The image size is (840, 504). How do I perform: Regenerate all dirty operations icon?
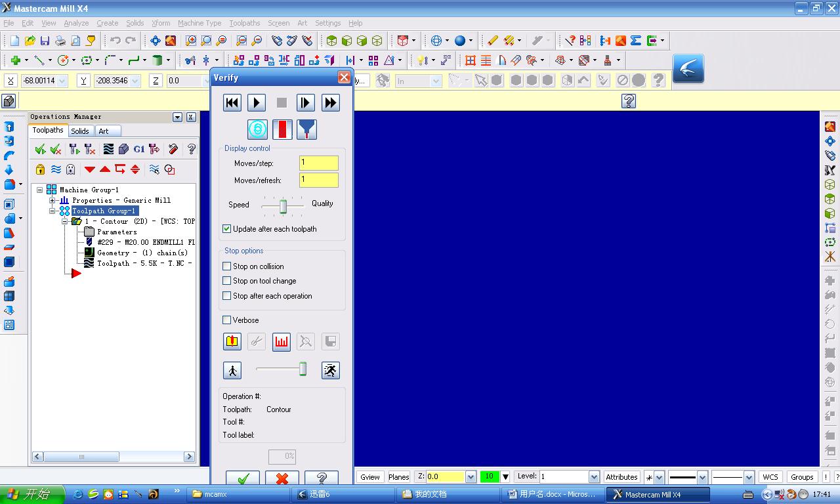point(90,149)
